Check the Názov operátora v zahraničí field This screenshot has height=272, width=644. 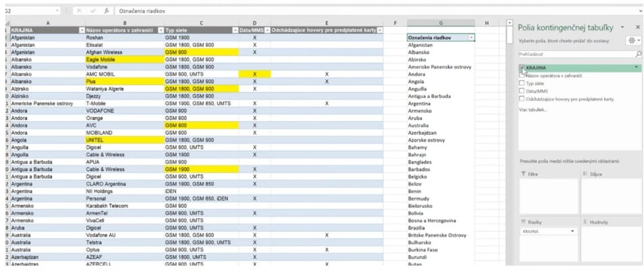click(x=522, y=76)
